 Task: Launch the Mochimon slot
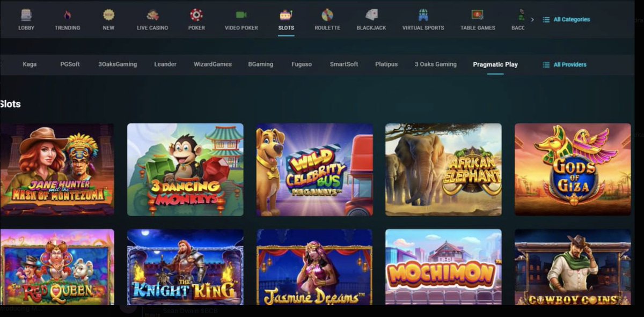443,267
